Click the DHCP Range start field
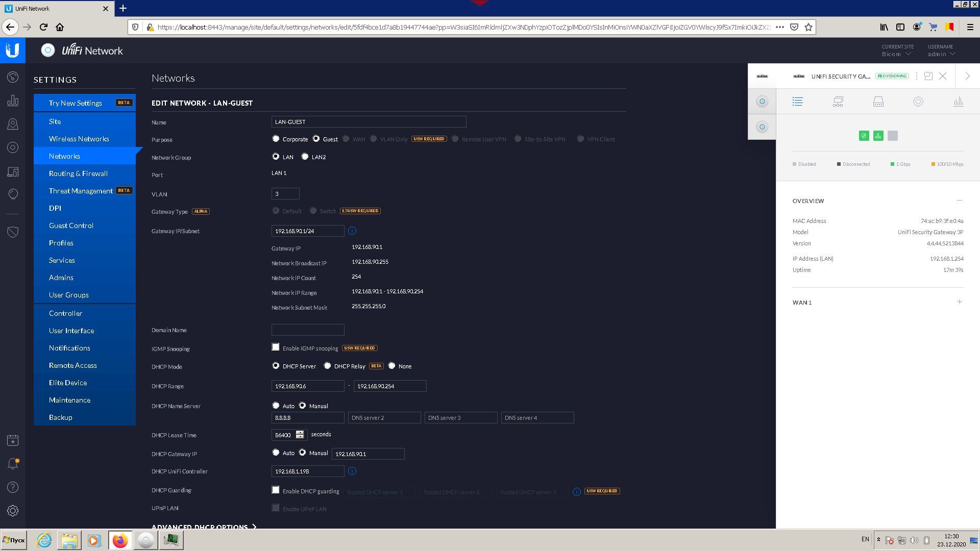This screenshot has width=980, height=551. (308, 386)
